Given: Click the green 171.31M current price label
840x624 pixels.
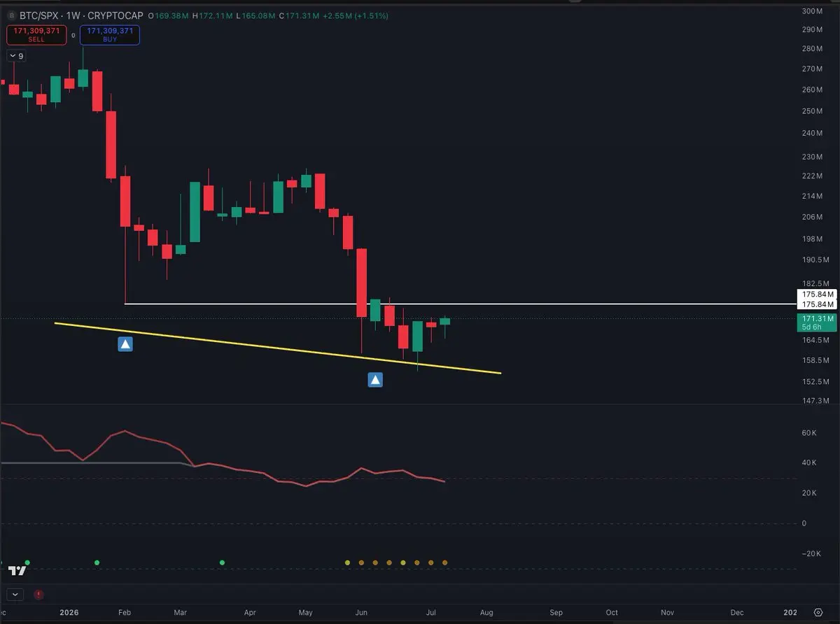Looking at the screenshot, I should click(x=817, y=318).
